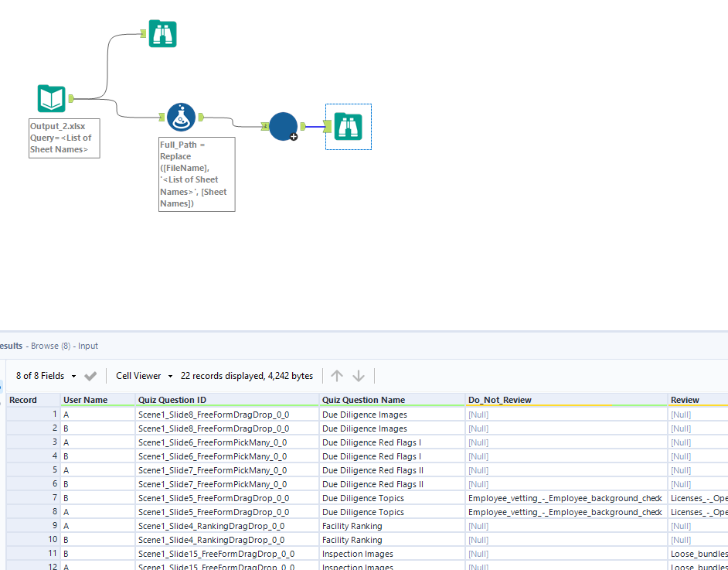Screen dimensions: 728x570
Task: Click the blue connection line into the Browse tool
Action: 315,126
